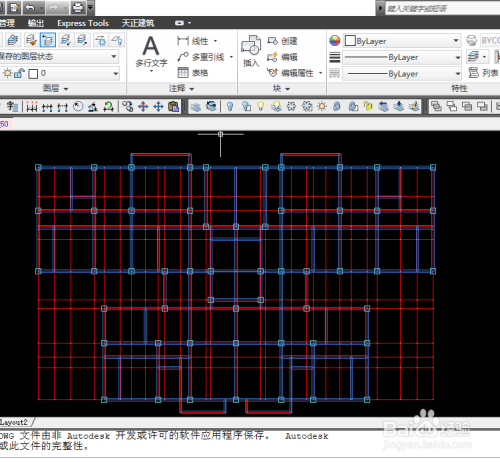Click the layer properties stack icon in toolbar
The image size is (500, 462).
pyautogui.click(x=196, y=107)
